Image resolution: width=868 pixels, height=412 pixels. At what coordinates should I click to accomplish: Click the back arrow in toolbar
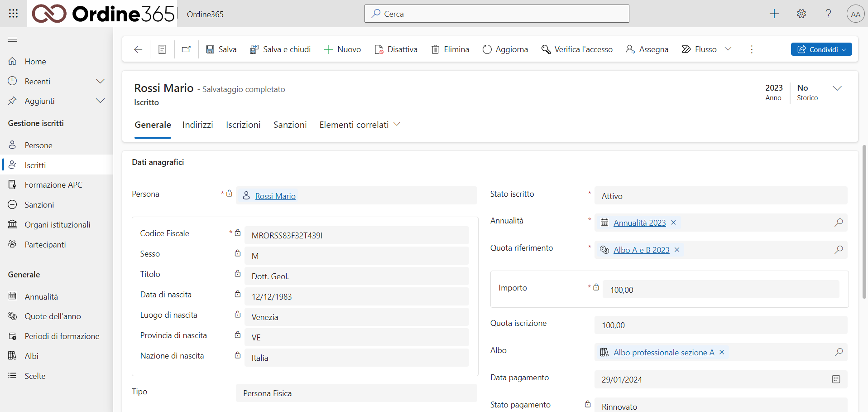pyautogui.click(x=138, y=49)
